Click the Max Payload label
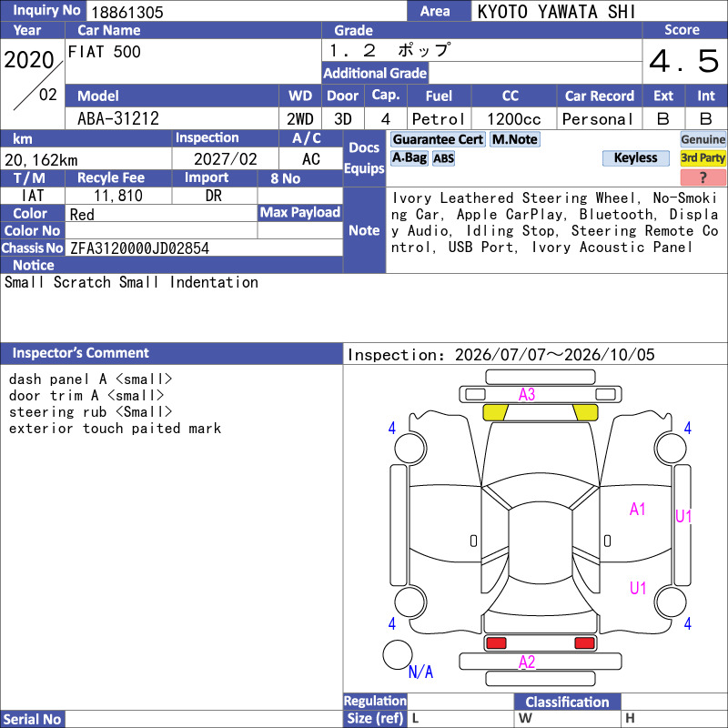The width and height of the screenshot is (728, 728). point(300,213)
